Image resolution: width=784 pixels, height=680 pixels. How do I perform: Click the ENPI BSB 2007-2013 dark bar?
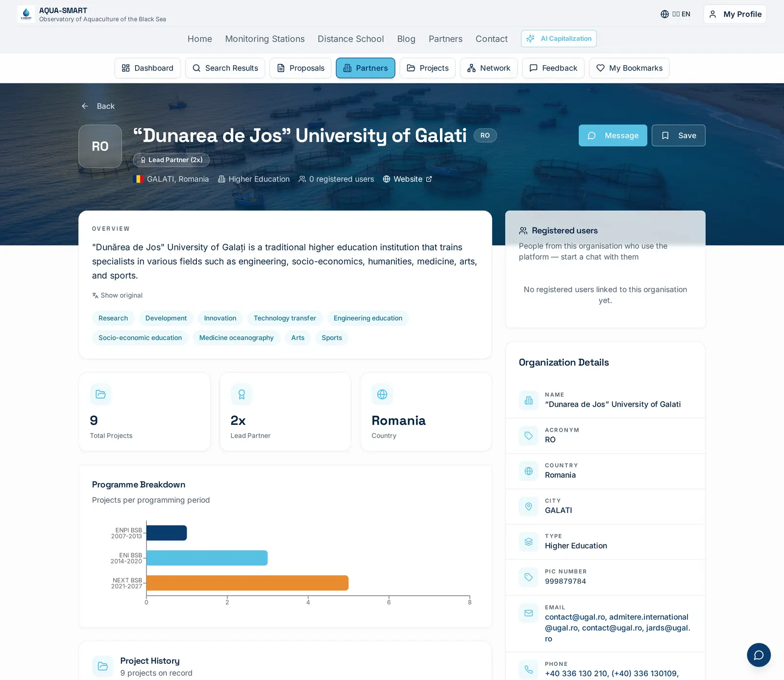click(x=167, y=533)
